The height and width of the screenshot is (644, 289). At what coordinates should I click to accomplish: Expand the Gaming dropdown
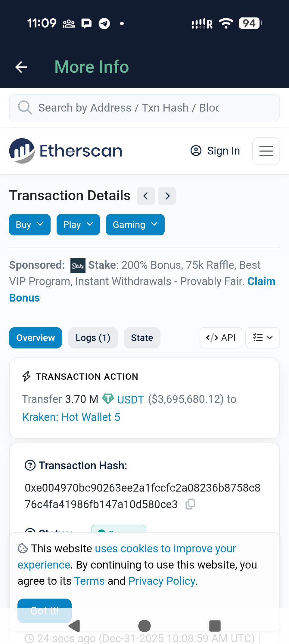[135, 225]
